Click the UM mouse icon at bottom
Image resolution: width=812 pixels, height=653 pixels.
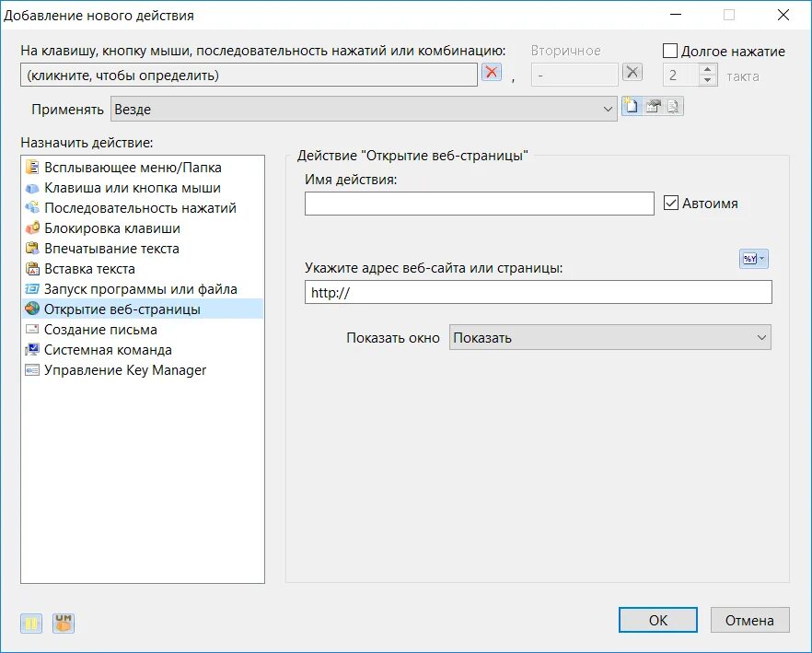coord(64,624)
